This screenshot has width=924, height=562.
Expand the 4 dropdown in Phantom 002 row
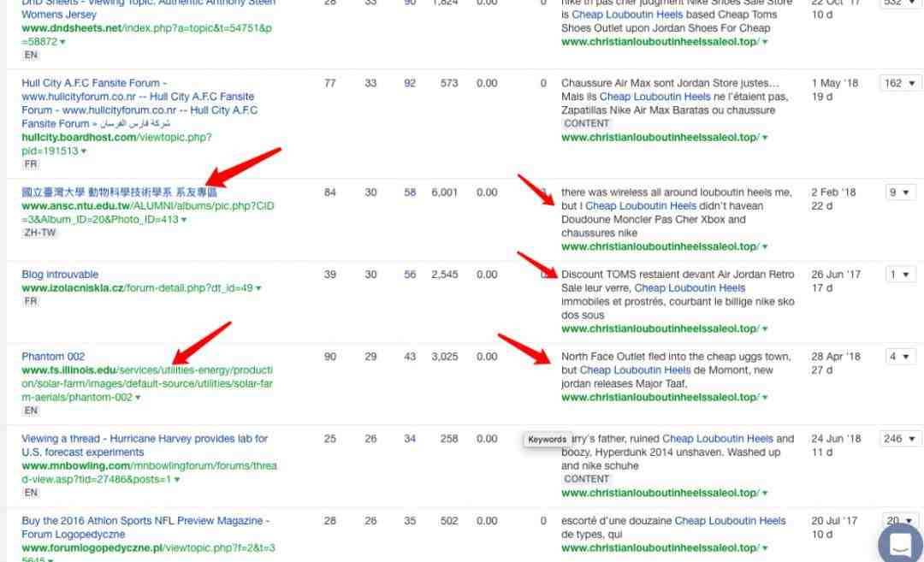point(900,357)
